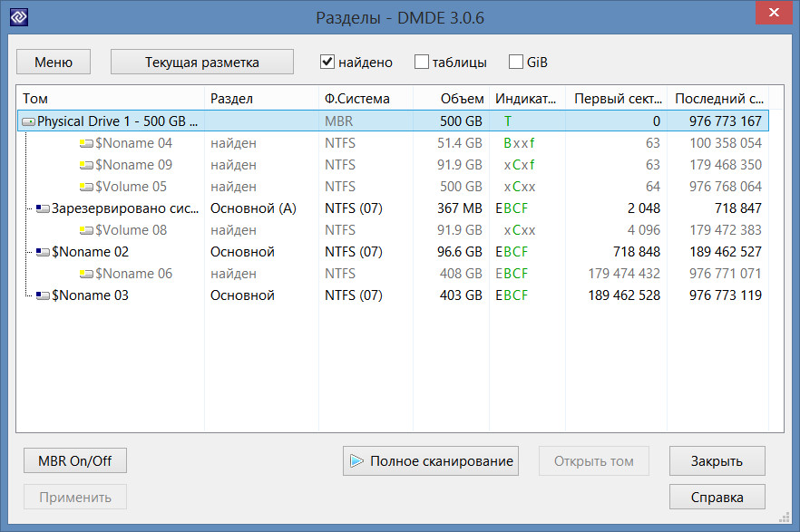
Task: Enable the 'таблицы' checkbox
Action: pos(422,63)
